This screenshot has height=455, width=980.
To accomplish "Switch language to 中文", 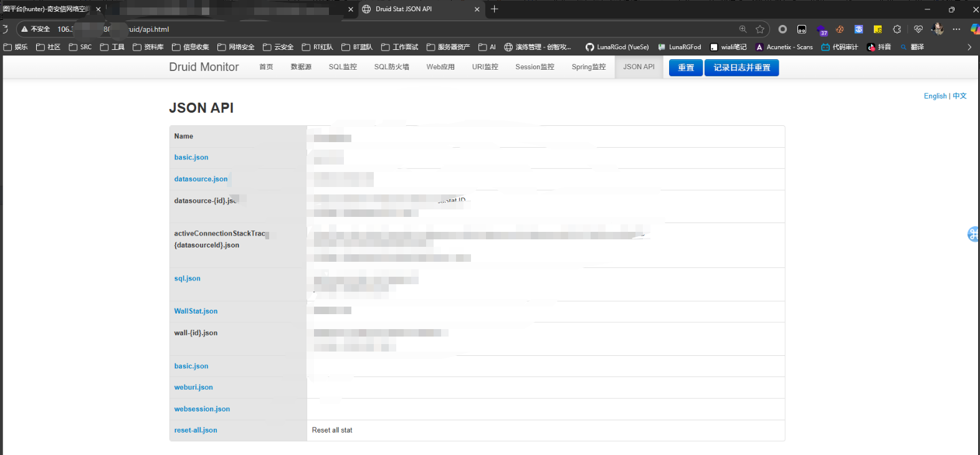I will click(959, 96).
